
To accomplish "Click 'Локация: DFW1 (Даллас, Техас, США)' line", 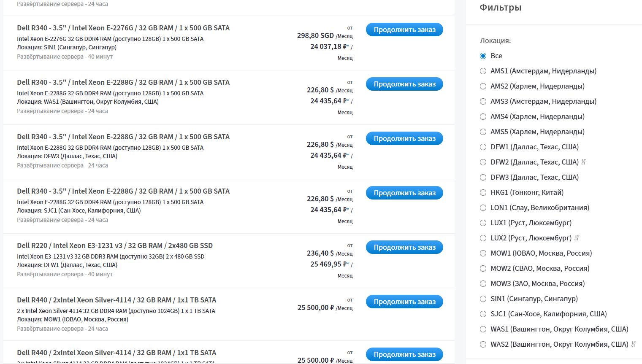I will (x=67, y=265).
